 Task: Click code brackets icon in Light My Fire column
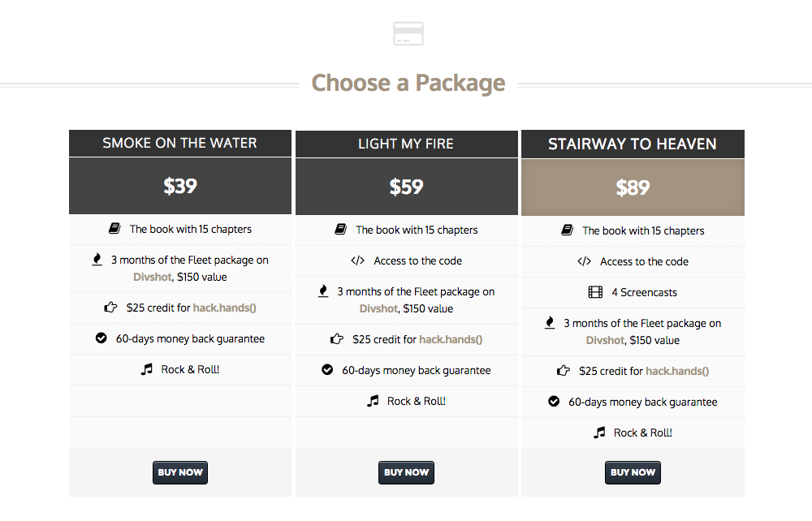[x=357, y=260]
